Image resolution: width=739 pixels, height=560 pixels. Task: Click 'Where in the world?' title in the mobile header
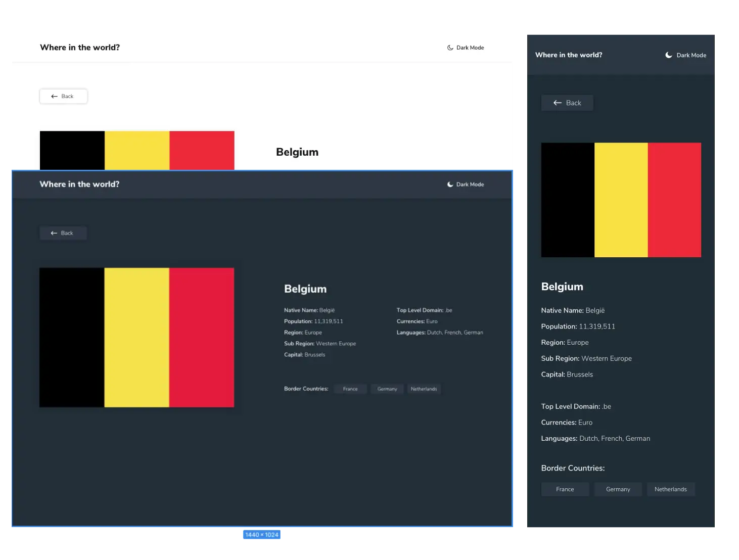tap(569, 55)
